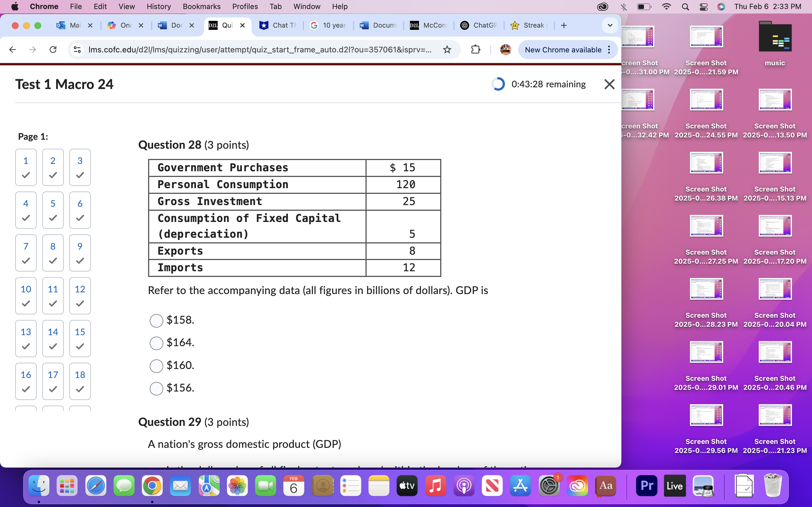Open the New Chrome available options menu
The width and height of the screenshot is (812, 507).
click(610, 50)
